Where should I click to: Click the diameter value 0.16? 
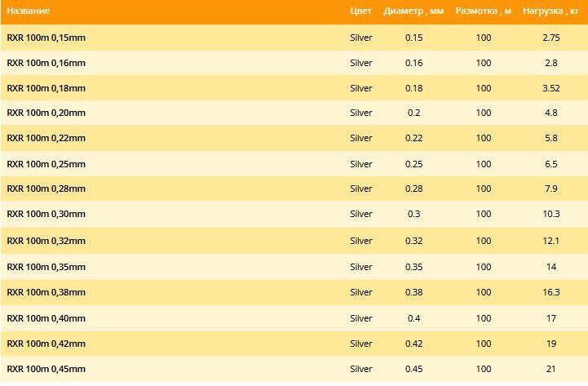click(413, 63)
